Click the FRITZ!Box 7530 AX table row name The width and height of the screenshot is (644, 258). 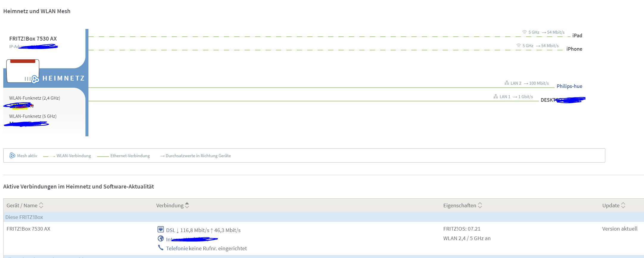click(x=29, y=229)
